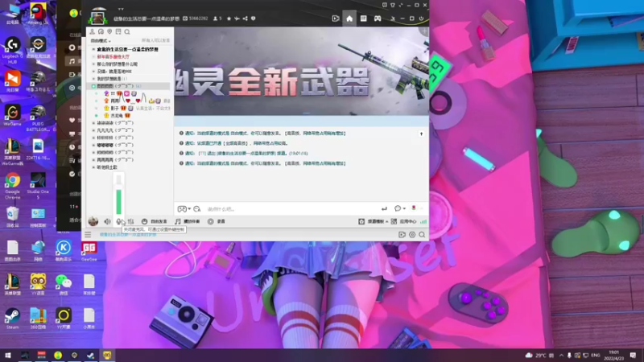Click the 自由发言 free speech button
This screenshot has height=362, width=644.
point(155,222)
